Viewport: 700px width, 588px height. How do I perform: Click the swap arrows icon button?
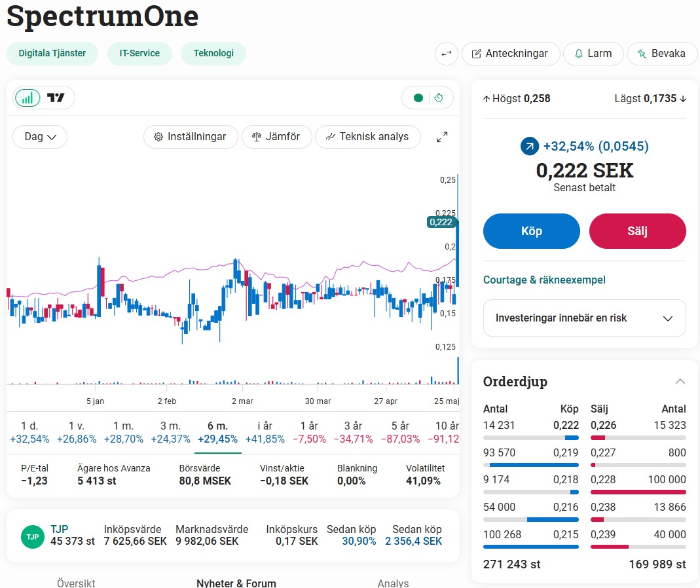[x=447, y=54]
